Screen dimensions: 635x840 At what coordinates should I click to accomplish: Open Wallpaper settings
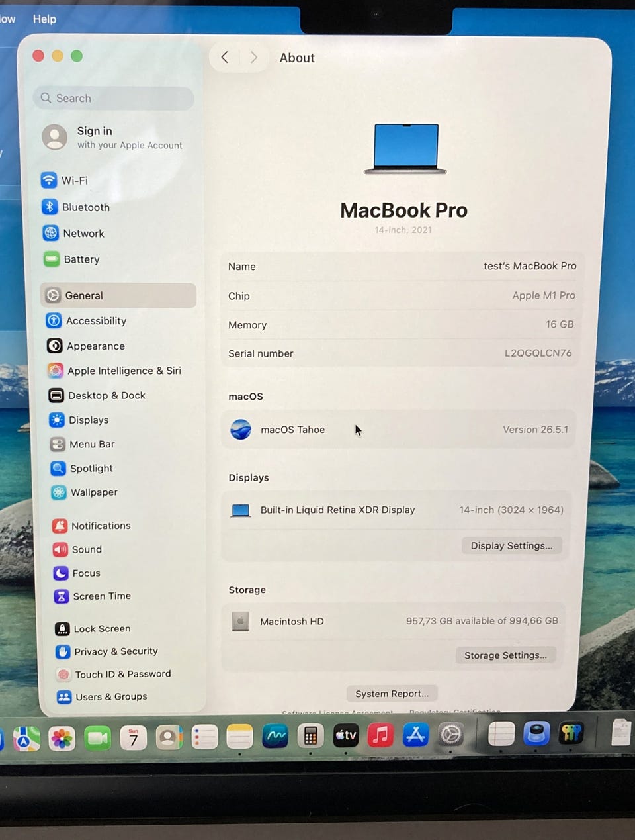pos(85,492)
